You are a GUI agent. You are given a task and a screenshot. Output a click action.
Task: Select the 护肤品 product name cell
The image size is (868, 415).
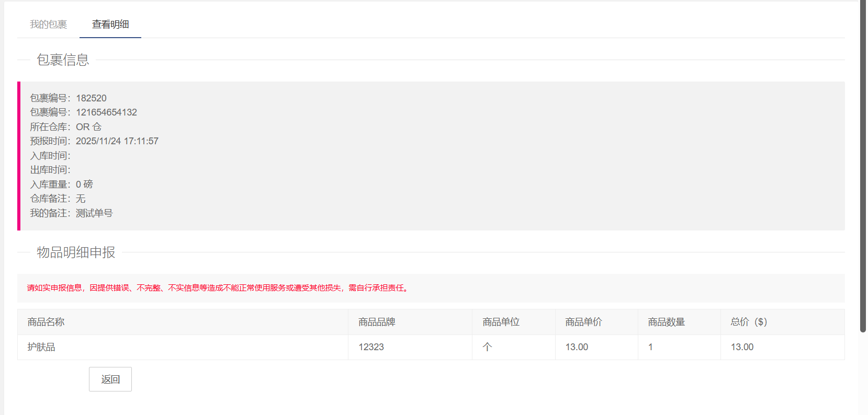tap(41, 347)
